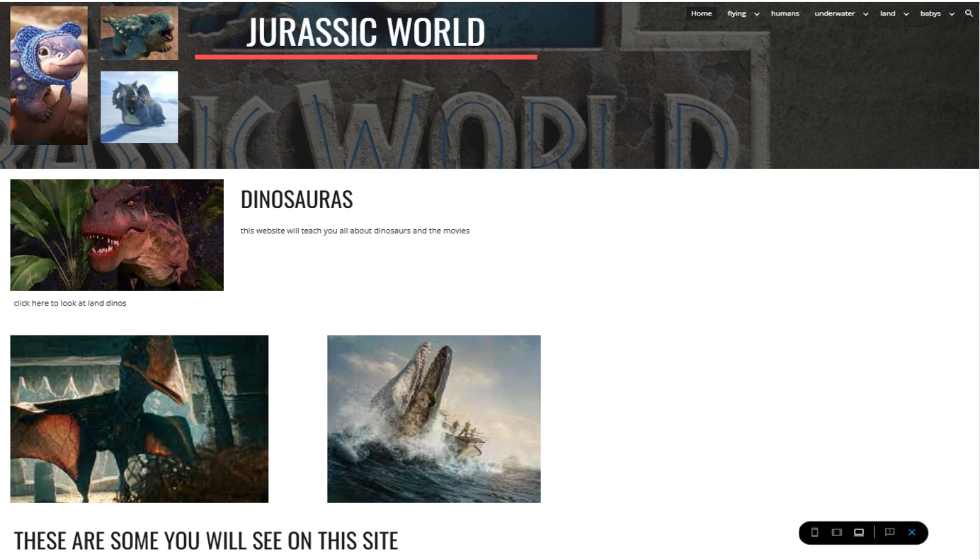Expand the flying submenu arrow
Viewport: 980px width, 559px height.
tap(756, 14)
